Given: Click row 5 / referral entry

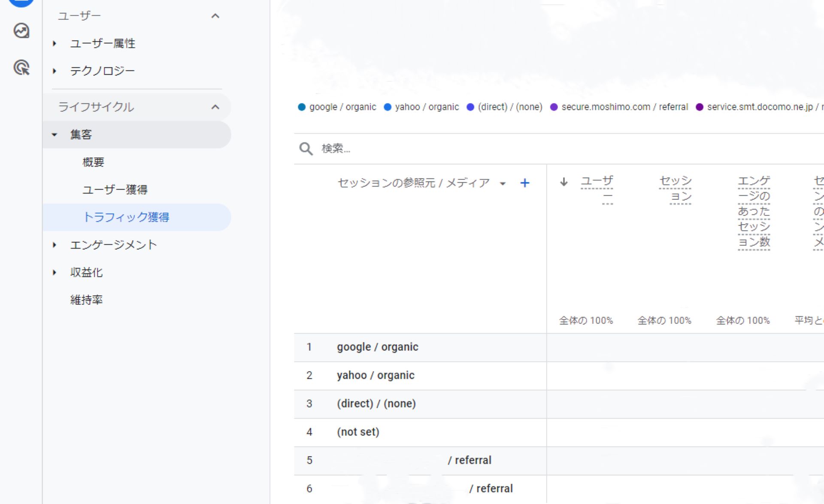Looking at the screenshot, I should coord(559,461).
